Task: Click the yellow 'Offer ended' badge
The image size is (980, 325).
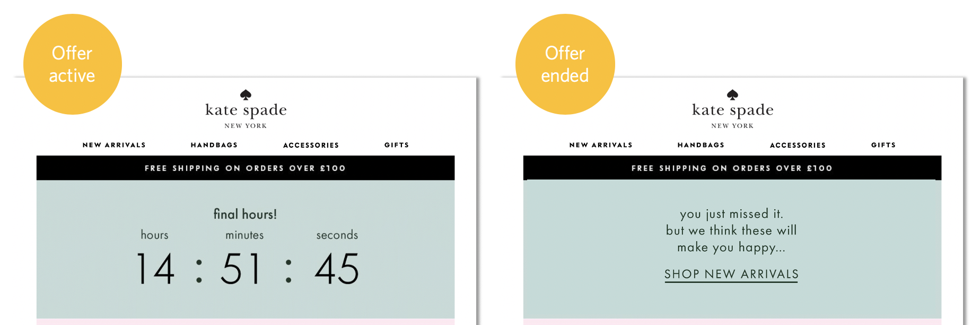Action: pos(565,64)
